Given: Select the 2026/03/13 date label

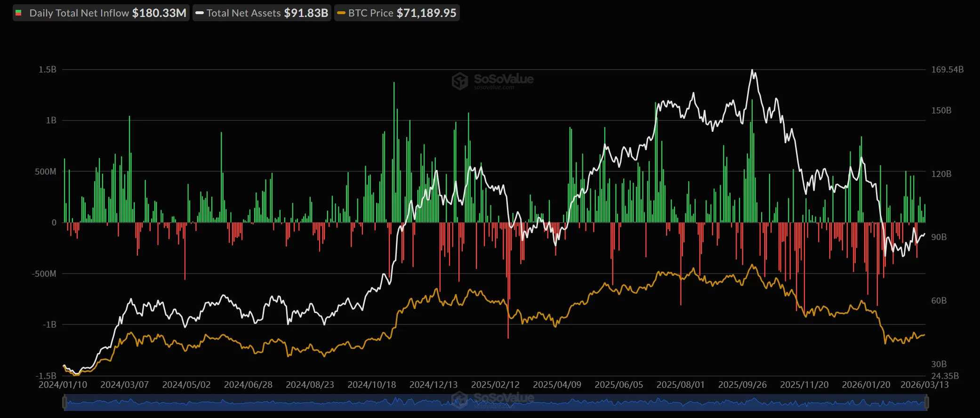Looking at the screenshot, I should tap(924, 385).
